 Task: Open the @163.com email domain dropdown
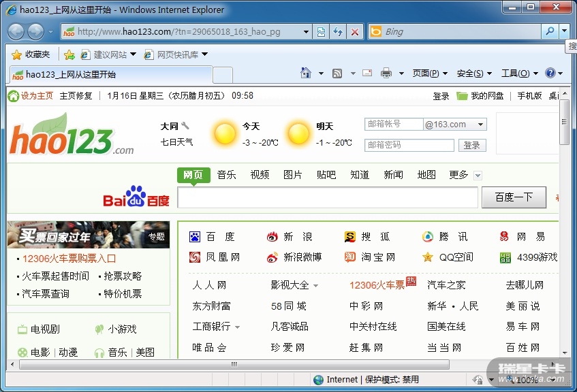point(480,125)
